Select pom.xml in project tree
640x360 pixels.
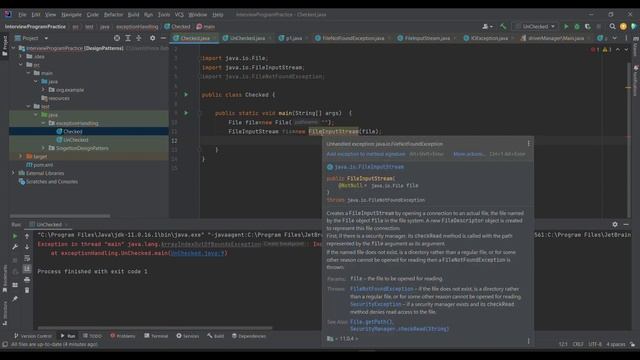[x=43, y=165]
